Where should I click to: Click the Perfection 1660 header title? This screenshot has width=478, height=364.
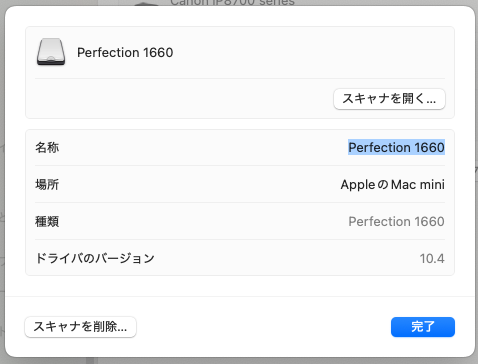pos(125,52)
